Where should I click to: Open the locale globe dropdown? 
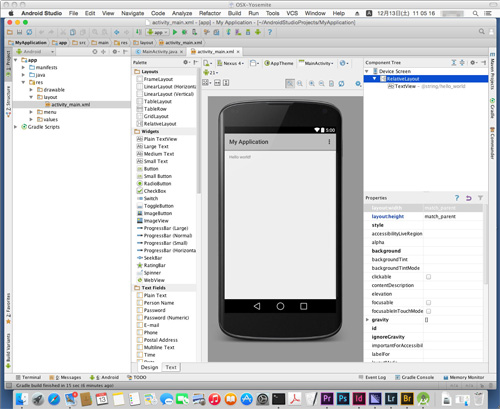point(344,63)
